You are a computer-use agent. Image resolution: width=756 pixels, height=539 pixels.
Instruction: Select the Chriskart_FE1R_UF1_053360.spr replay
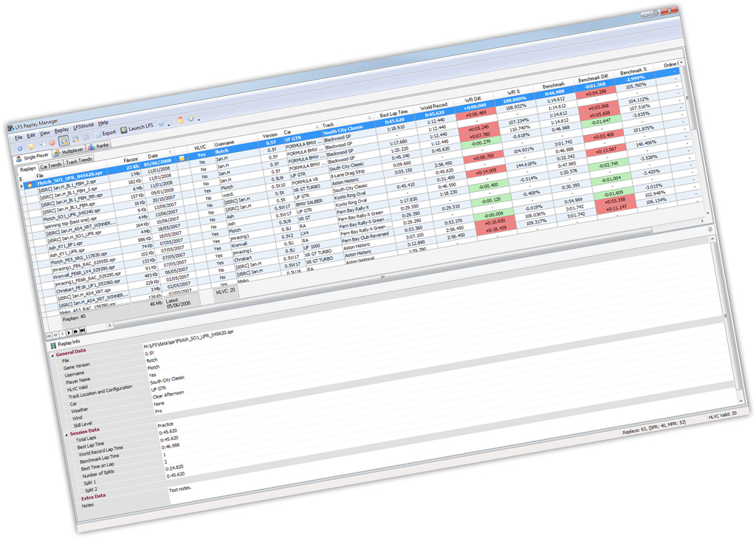[88, 286]
